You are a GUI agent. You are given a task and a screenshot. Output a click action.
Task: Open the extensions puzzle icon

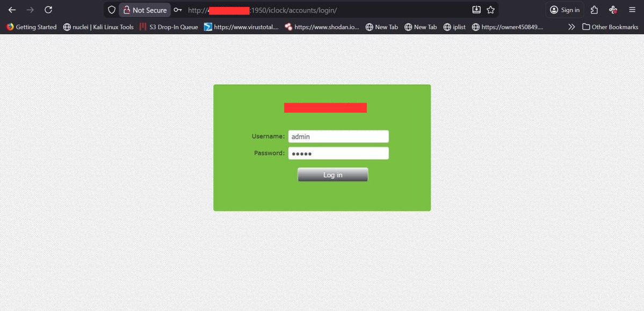594,10
